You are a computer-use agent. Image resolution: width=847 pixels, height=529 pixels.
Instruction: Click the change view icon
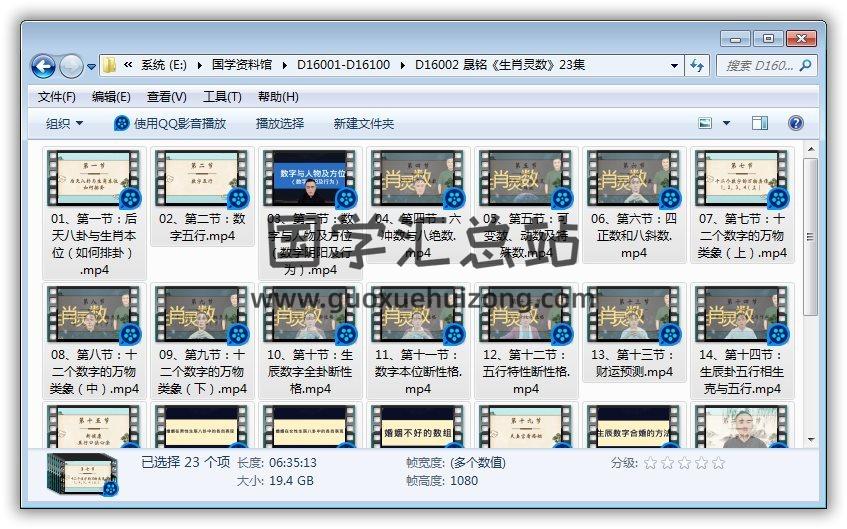pyautogui.click(x=706, y=123)
